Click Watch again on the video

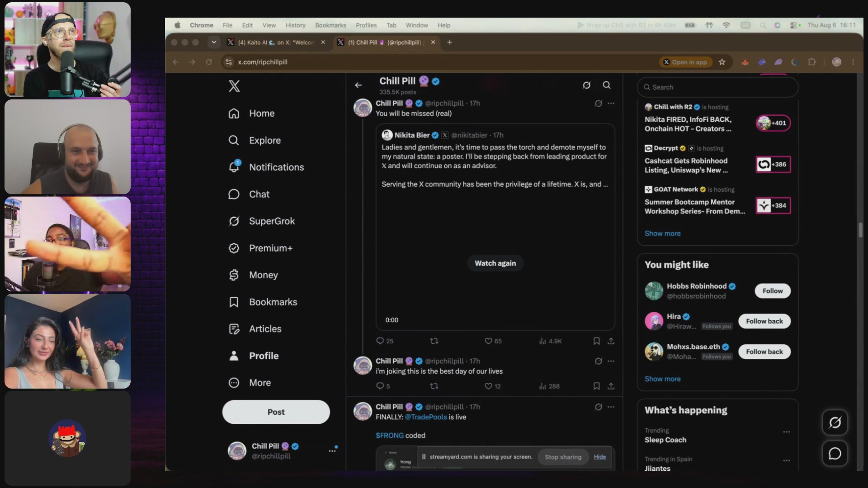(495, 263)
